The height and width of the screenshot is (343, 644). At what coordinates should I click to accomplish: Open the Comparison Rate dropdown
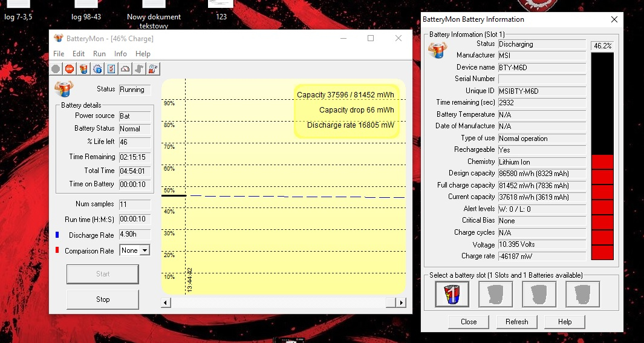pos(144,250)
